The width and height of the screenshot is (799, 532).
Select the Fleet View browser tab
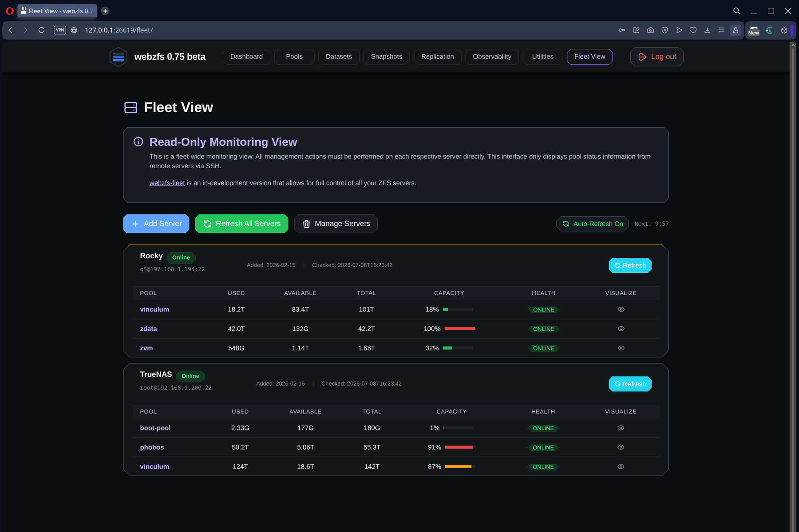tap(57, 11)
